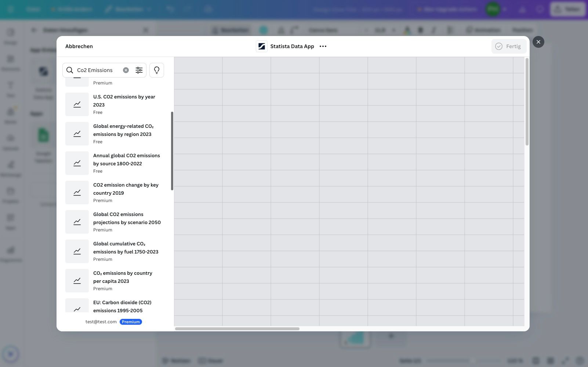Screen dimensions: 588x367
Task: Focus the Co2 Emissions search field
Action: click(98, 70)
